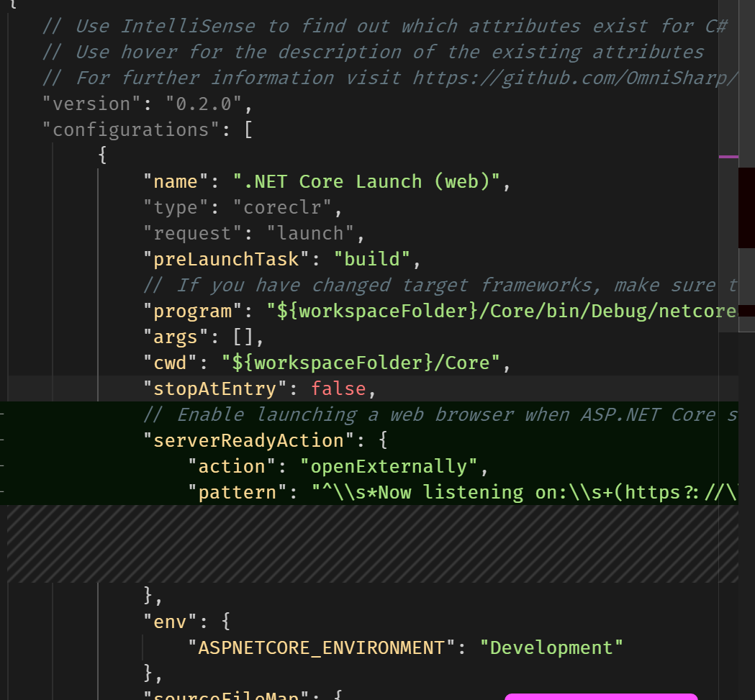Click the "preLaunchTask" key

pos(226,260)
